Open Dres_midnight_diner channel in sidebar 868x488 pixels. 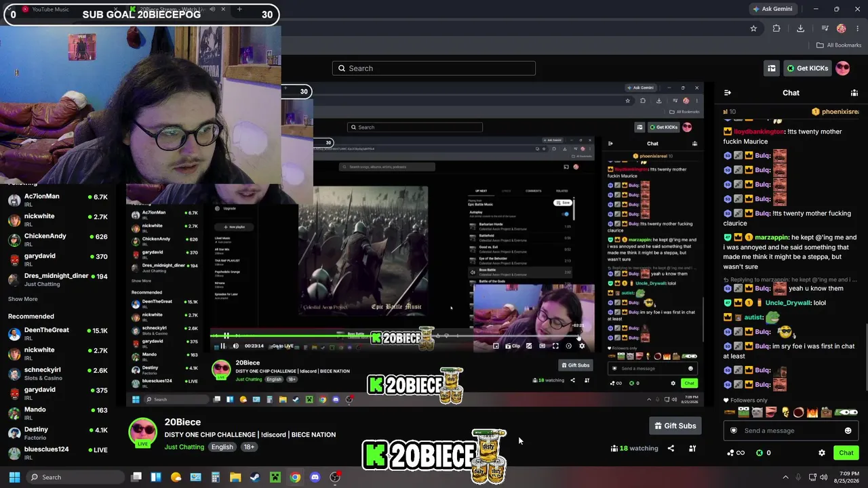(58, 279)
